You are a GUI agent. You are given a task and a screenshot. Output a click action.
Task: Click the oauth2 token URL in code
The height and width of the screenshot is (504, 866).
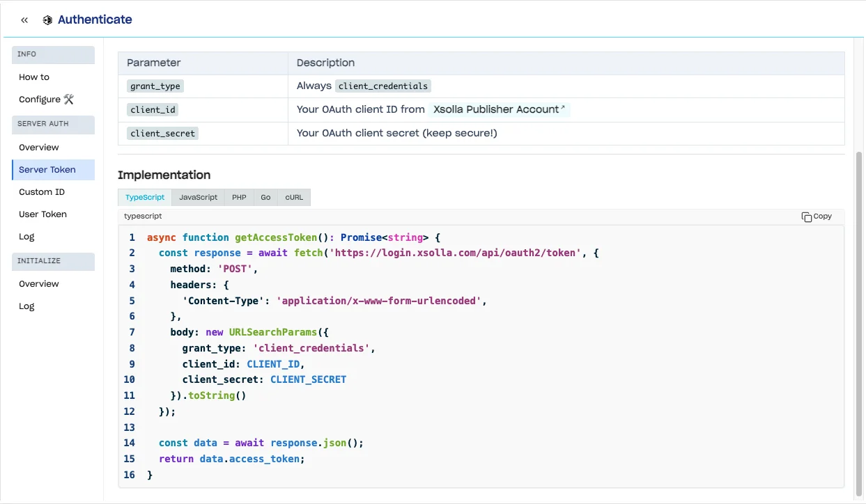click(455, 253)
